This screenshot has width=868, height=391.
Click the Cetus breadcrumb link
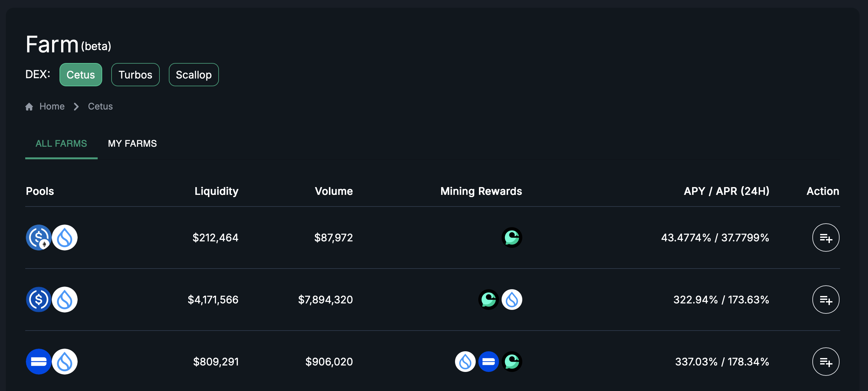[x=100, y=106]
